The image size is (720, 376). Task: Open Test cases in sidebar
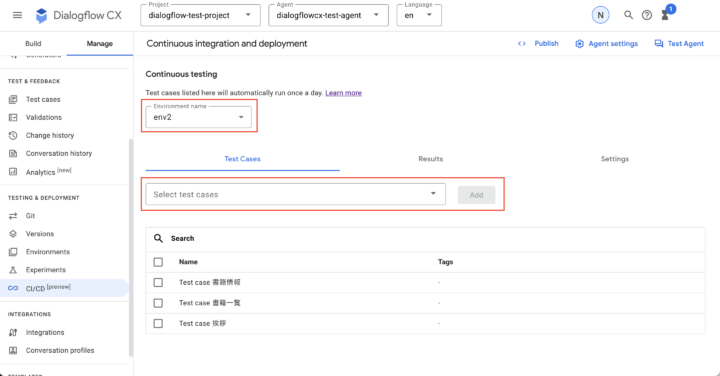coord(43,99)
